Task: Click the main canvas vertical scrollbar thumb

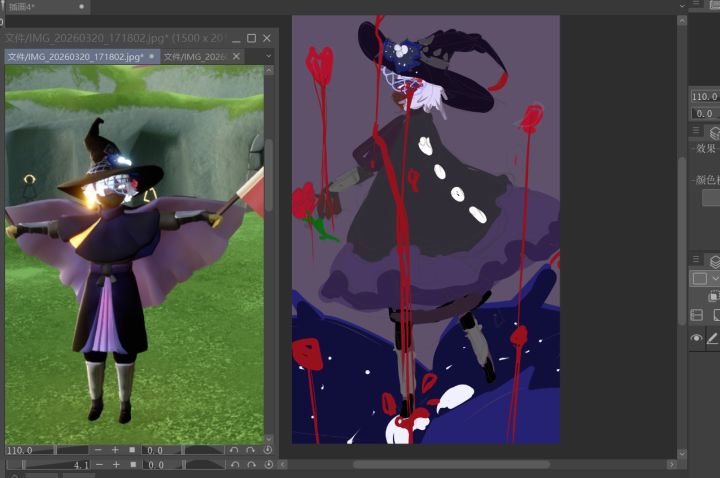Action: click(x=682, y=241)
